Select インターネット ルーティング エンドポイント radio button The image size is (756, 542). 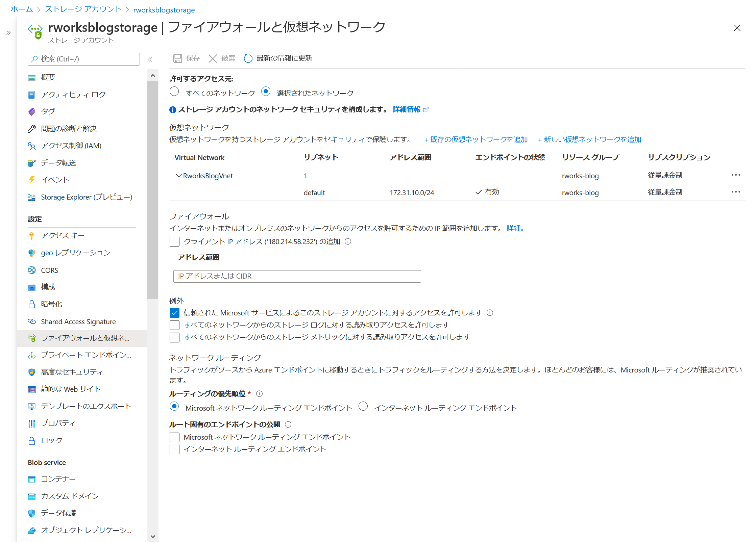pos(363,406)
